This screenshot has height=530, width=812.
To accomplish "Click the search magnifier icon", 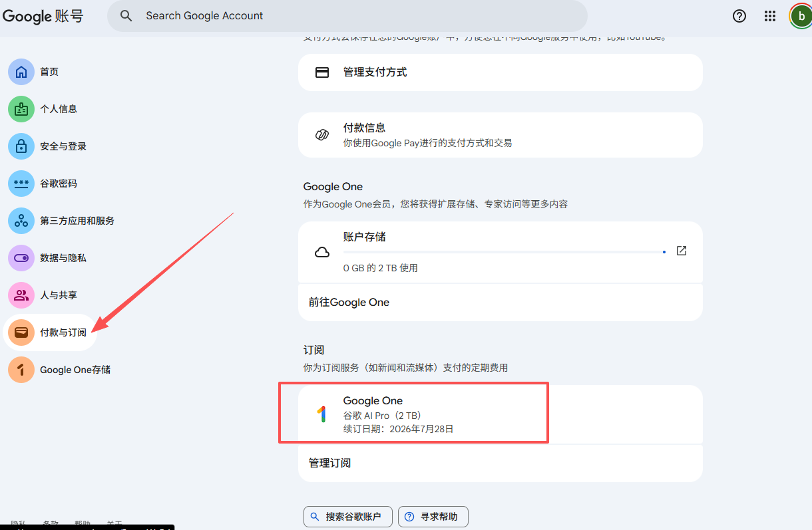I will 126,16.
